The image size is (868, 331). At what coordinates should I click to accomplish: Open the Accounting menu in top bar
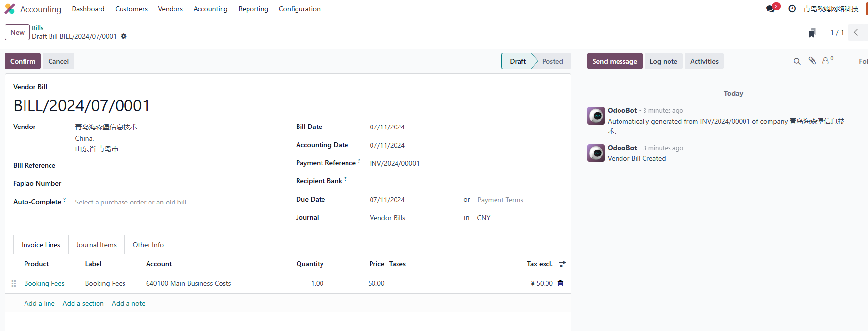click(210, 9)
